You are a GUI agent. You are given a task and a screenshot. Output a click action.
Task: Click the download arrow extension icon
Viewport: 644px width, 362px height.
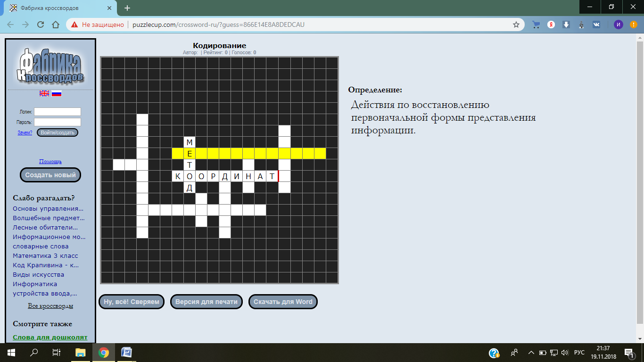click(566, 25)
